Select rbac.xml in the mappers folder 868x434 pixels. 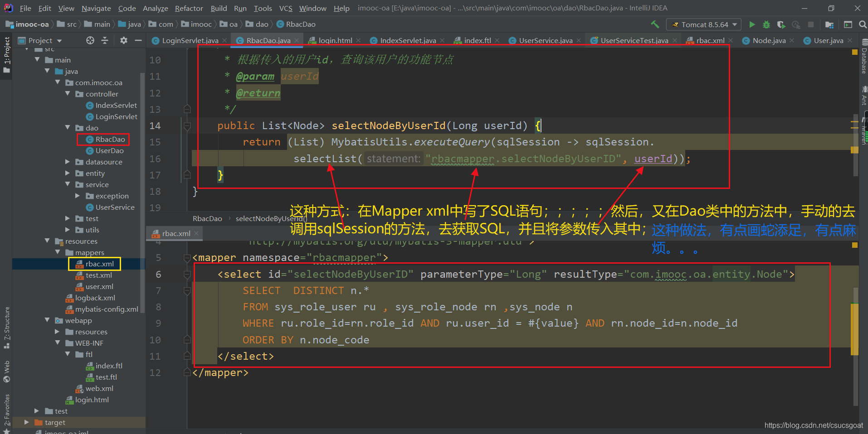pyautogui.click(x=99, y=264)
